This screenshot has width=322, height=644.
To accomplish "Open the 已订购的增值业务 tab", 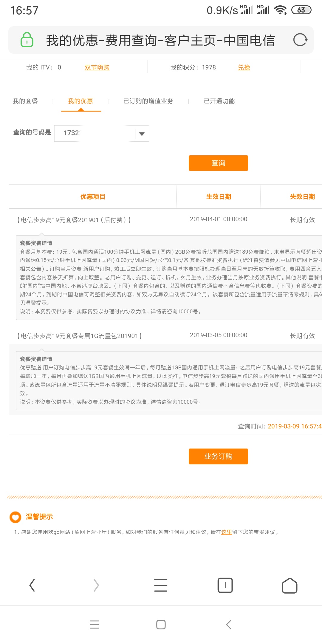I will coord(148,101).
